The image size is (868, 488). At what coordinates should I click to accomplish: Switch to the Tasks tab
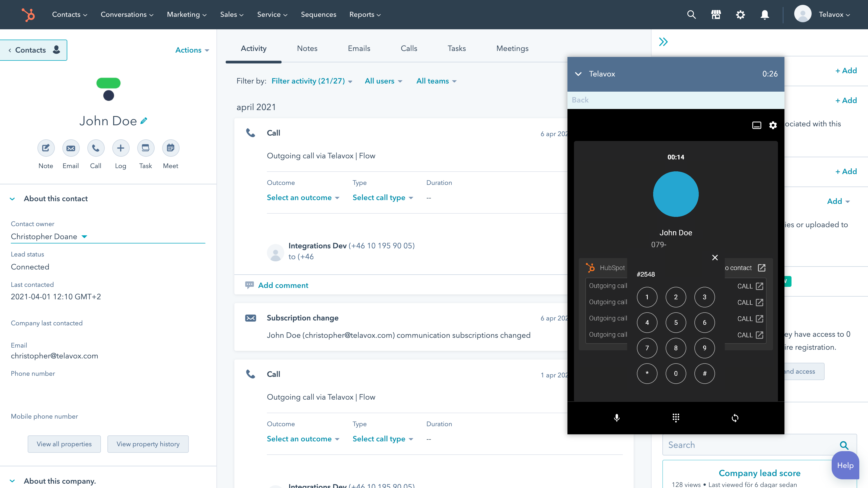point(457,49)
